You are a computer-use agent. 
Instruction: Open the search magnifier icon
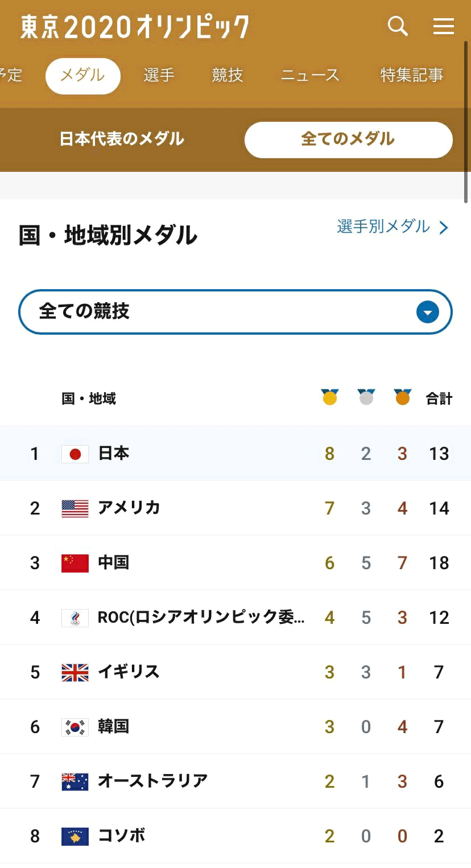(x=398, y=26)
